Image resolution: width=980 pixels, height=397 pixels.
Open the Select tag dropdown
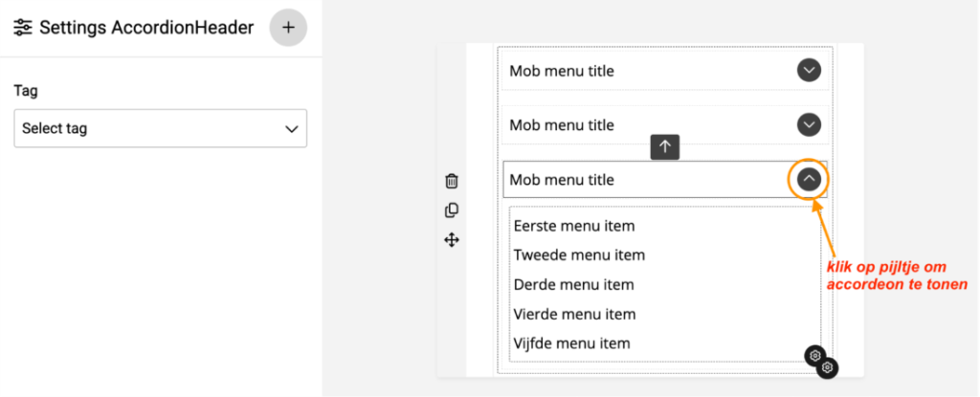tap(160, 128)
